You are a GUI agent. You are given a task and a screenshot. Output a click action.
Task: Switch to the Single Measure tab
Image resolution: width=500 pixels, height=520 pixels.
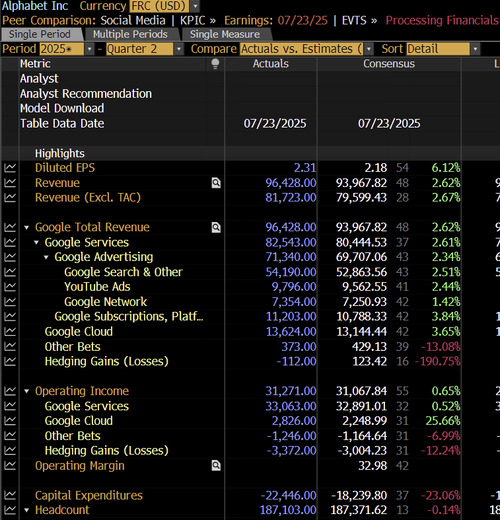[x=225, y=34]
